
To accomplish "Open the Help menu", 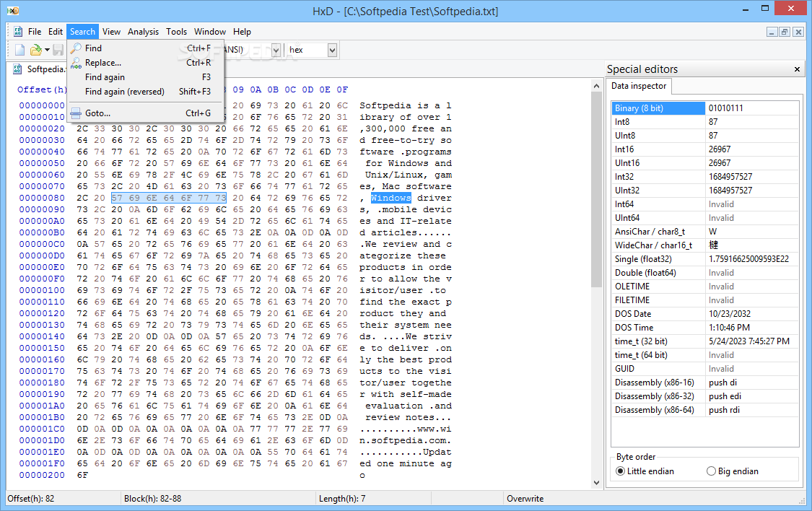I will pos(242,32).
